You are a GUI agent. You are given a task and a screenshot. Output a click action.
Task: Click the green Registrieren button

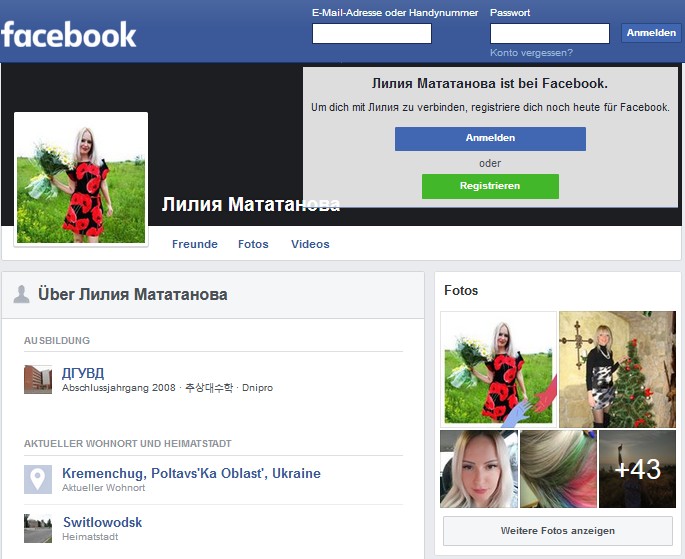pyautogui.click(x=490, y=186)
